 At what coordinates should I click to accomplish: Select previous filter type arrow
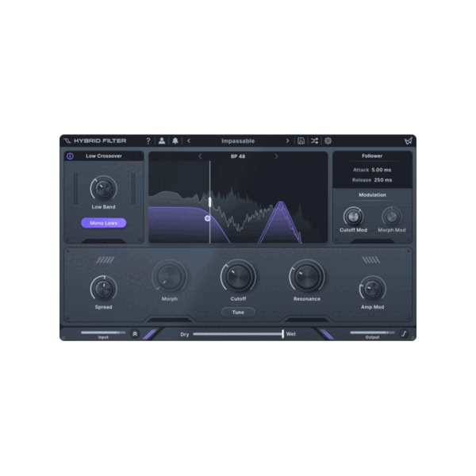200,156
